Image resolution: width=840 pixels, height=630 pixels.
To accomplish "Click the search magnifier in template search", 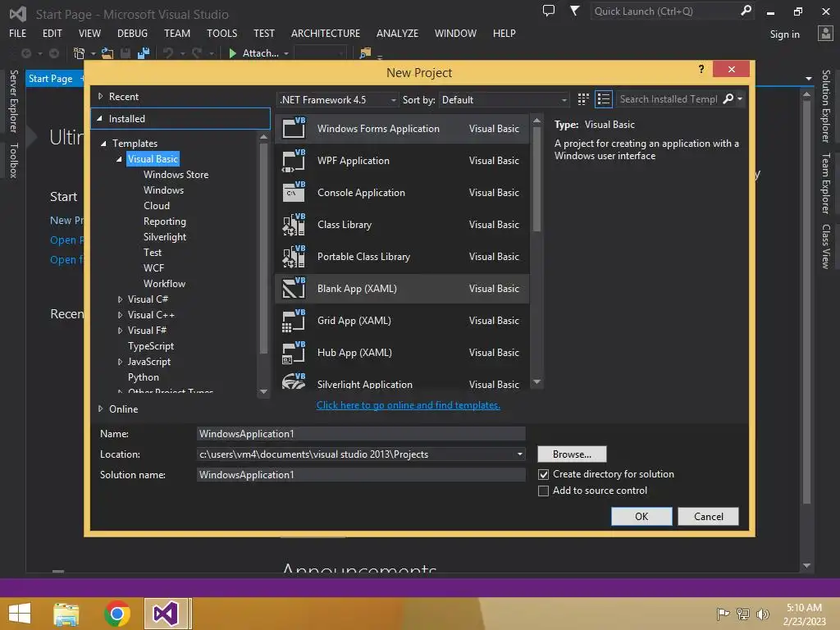I will point(728,98).
